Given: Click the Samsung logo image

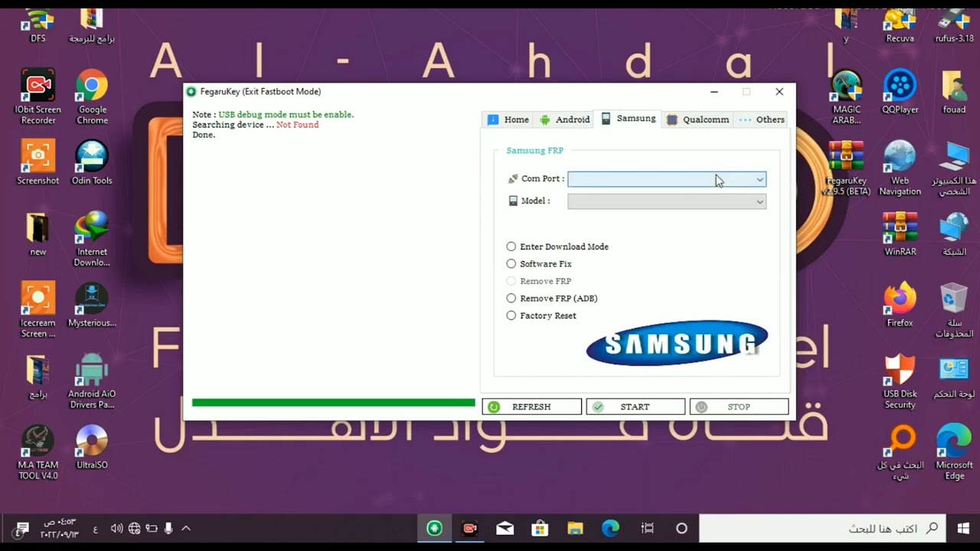Looking at the screenshot, I should click(x=677, y=343).
